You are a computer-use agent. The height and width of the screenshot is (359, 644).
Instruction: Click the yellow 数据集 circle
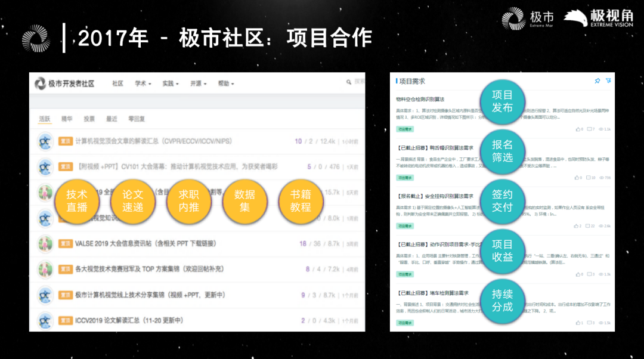(245, 202)
